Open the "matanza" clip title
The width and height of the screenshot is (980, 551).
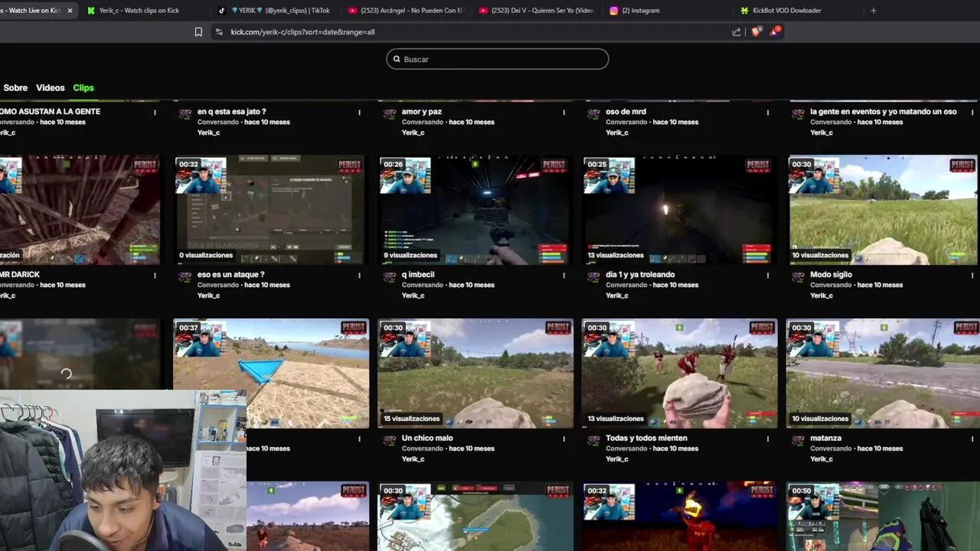(x=825, y=439)
